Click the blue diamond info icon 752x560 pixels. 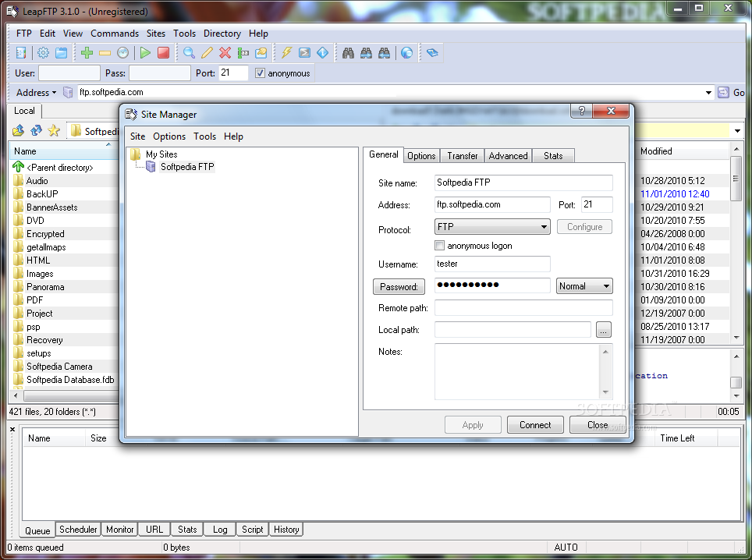coord(323,53)
